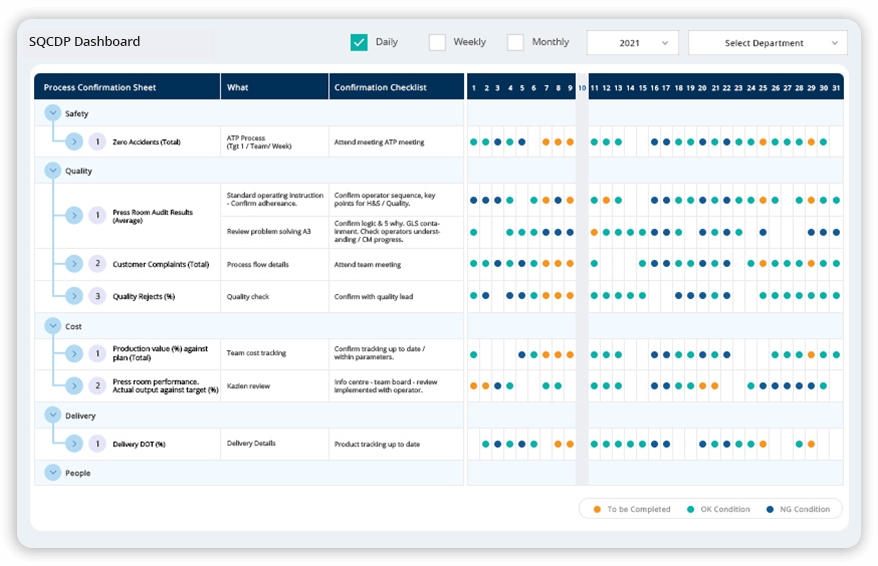Click arrow icon beside Quality Rejects row

[x=74, y=296]
